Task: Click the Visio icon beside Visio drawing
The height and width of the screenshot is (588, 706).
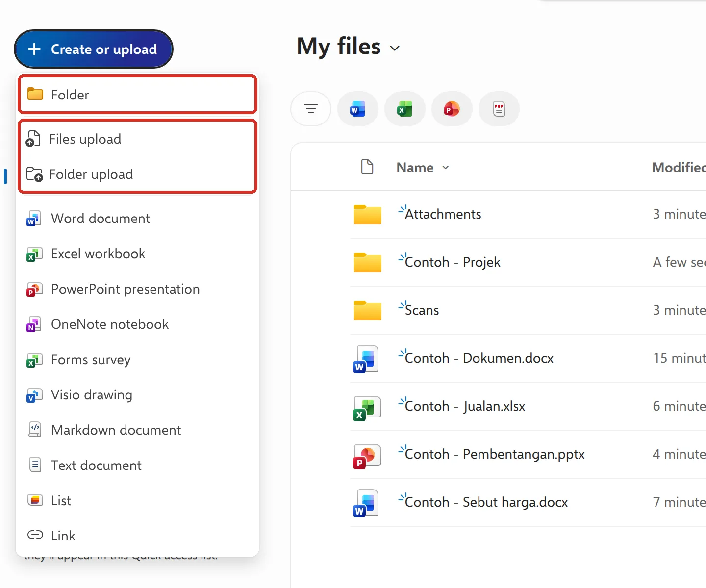Action: [34, 395]
